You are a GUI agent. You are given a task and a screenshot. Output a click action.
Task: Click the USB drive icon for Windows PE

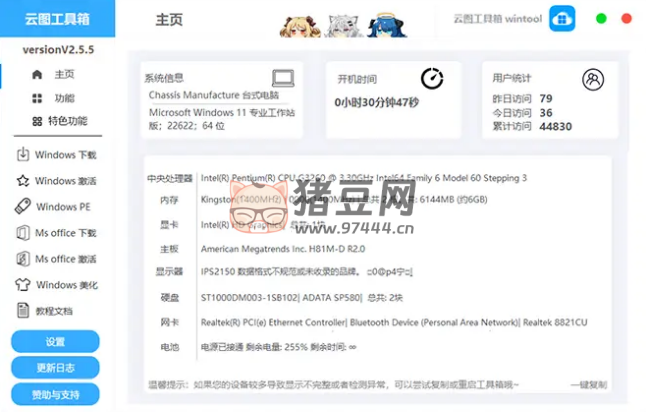click(x=23, y=206)
